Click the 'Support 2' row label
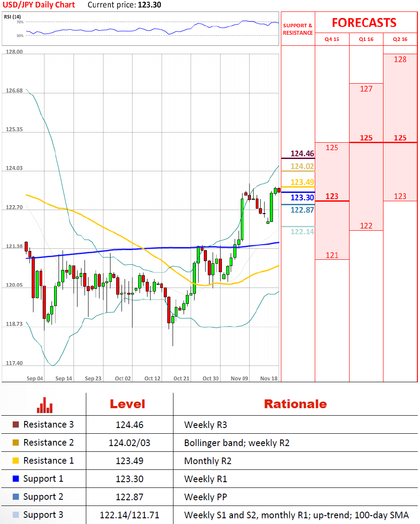The height and width of the screenshot is (524, 420). (43, 497)
